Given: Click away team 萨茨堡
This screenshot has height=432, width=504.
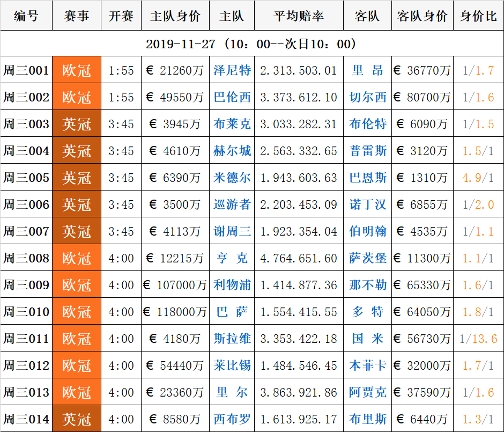Looking at the screenshot, I should click(x=367, y=258).
